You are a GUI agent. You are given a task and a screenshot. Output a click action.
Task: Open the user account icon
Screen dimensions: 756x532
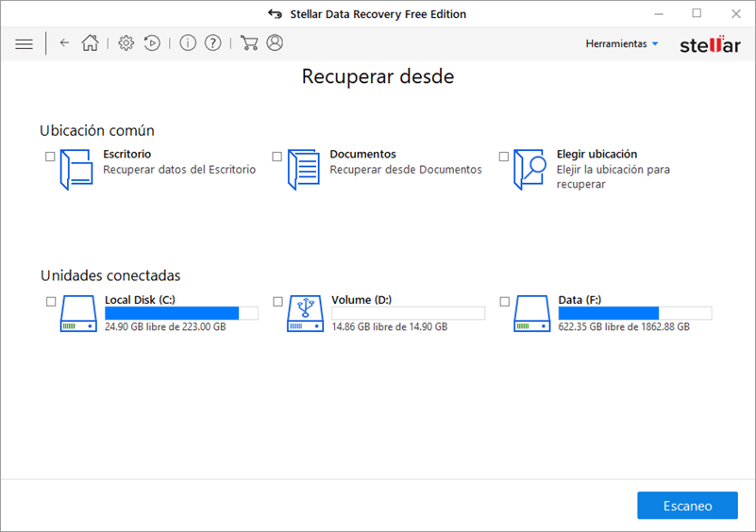(275, 42)
